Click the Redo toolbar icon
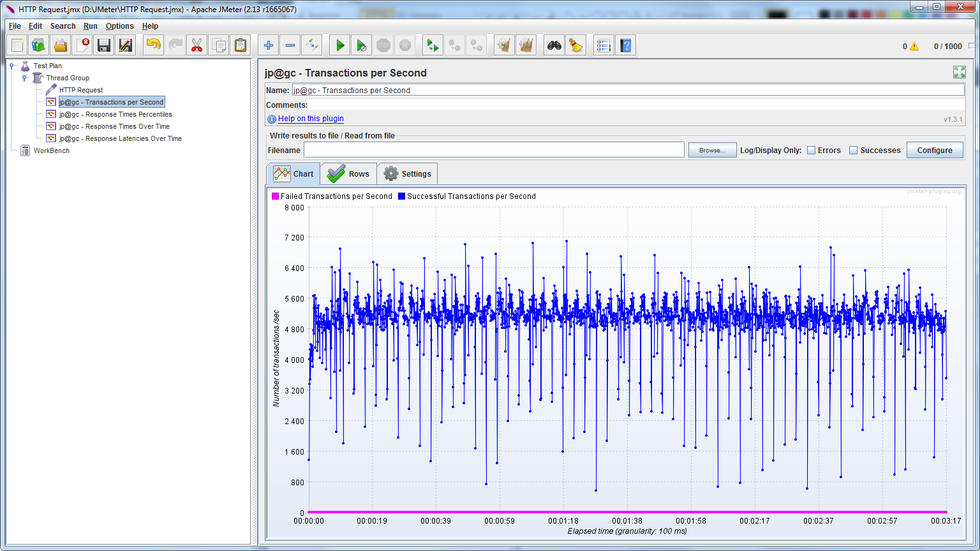The width and height of the screenshot is (980, 551). (175, 45)
